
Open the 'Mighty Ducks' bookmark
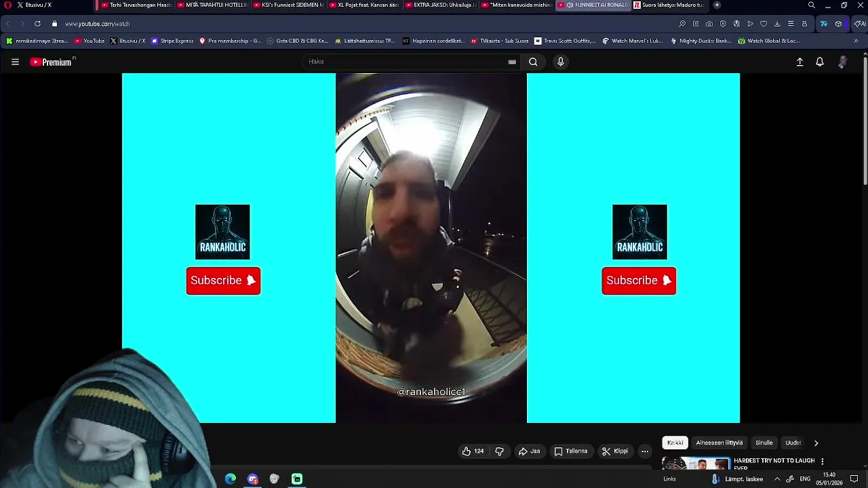click(x=701, y=41)
